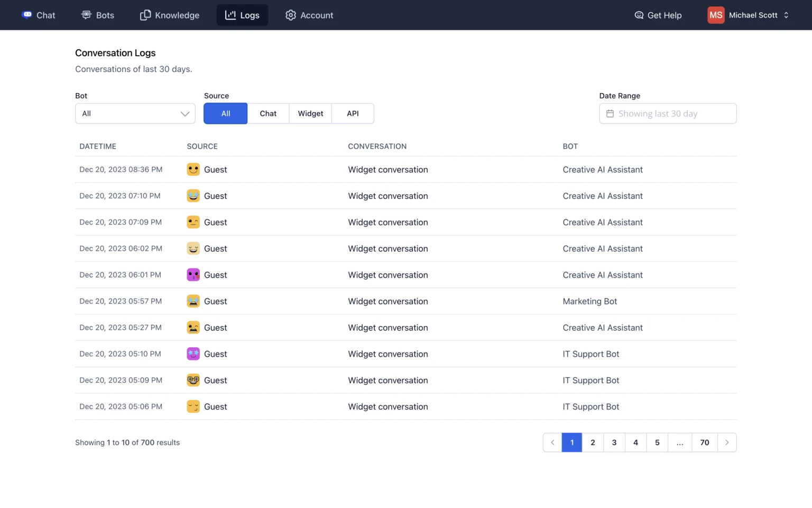Click the next page arrow
This screenshot has height=508, width=812.
[727, 442]
